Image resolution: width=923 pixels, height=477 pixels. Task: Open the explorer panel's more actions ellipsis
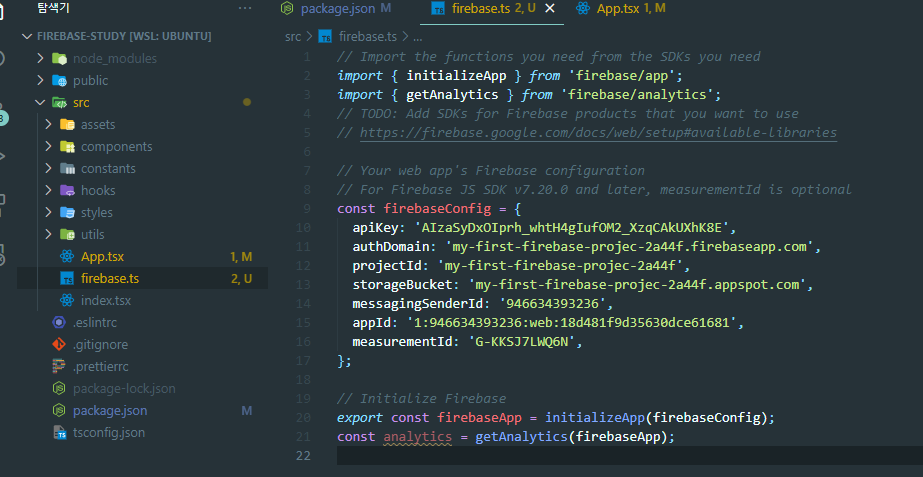245,8
